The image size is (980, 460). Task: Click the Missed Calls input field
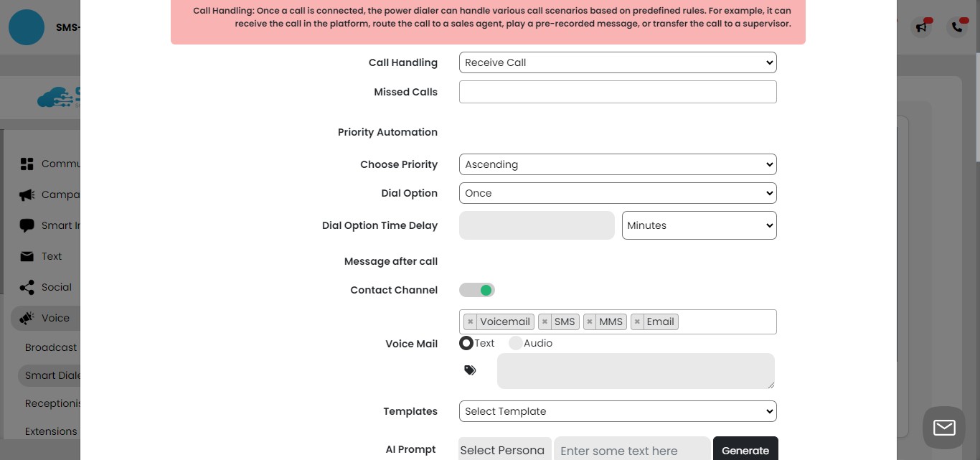(617, 91)
